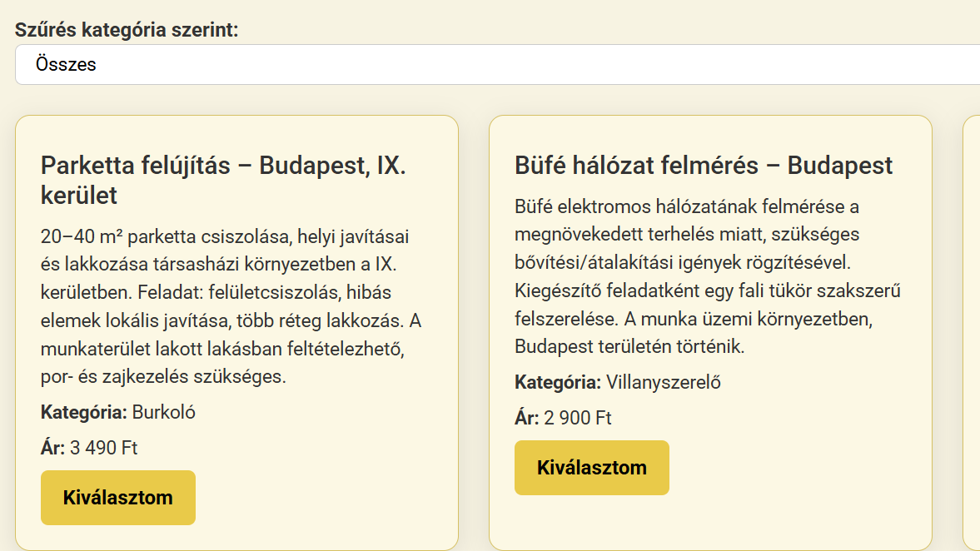Screen dimensions: 980x551
Task: Click the 2 900 Ft price
Action: point(577,418)
